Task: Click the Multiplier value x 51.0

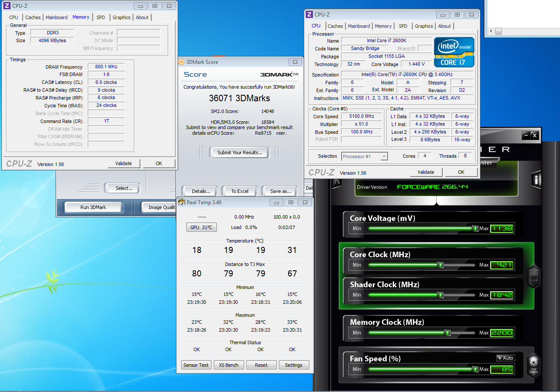Action: tap(361, 124)
